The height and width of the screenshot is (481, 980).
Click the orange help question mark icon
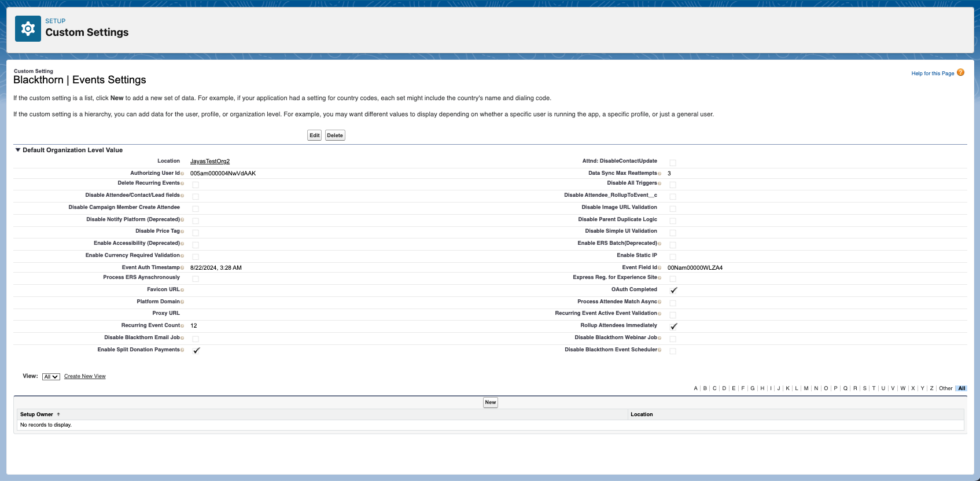click(960, 72)
